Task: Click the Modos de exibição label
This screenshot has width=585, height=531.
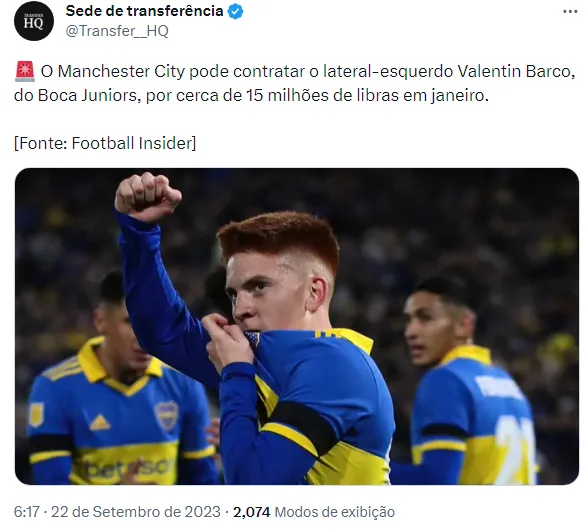Action: point(335,512)
